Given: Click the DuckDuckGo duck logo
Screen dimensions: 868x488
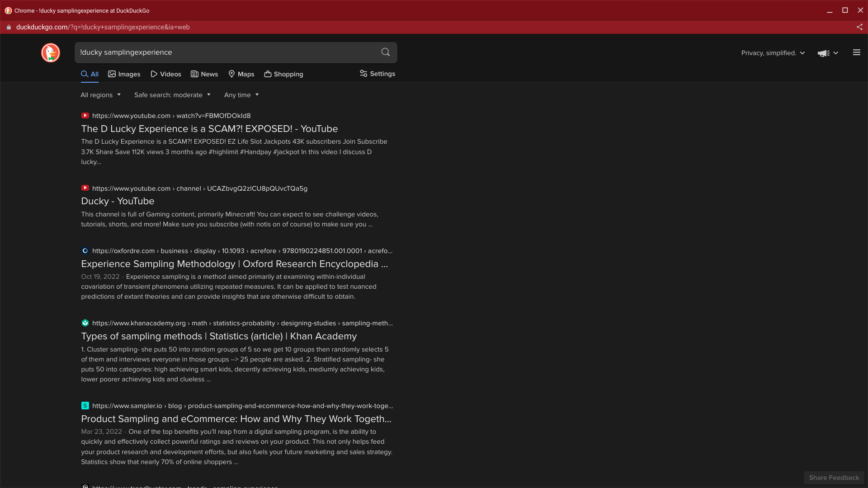Looking at the screenshot, I should 51,53.
